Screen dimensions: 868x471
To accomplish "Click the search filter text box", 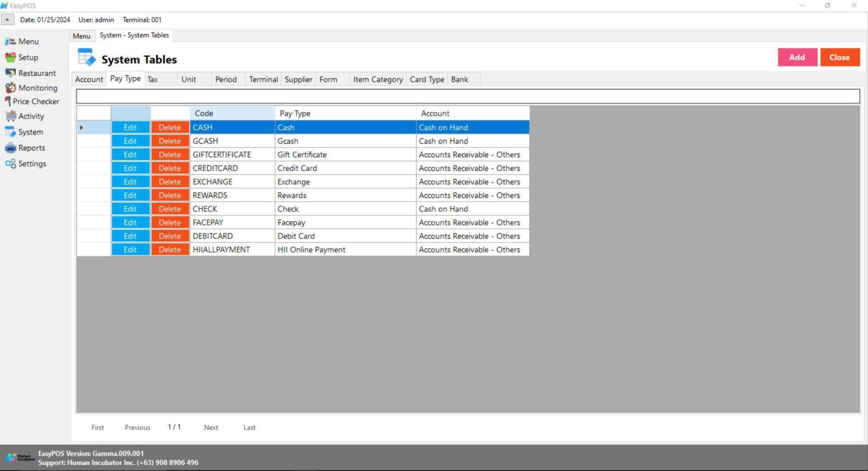I will coord(467,96).
